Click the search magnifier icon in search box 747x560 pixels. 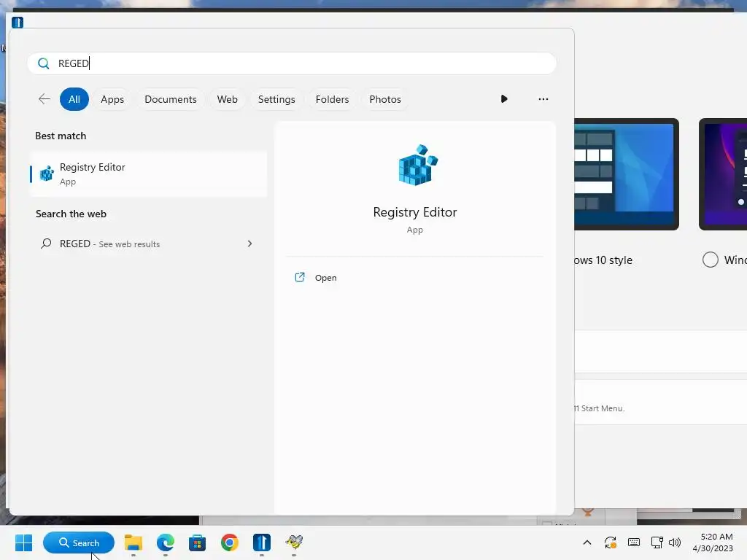(43, 63)
